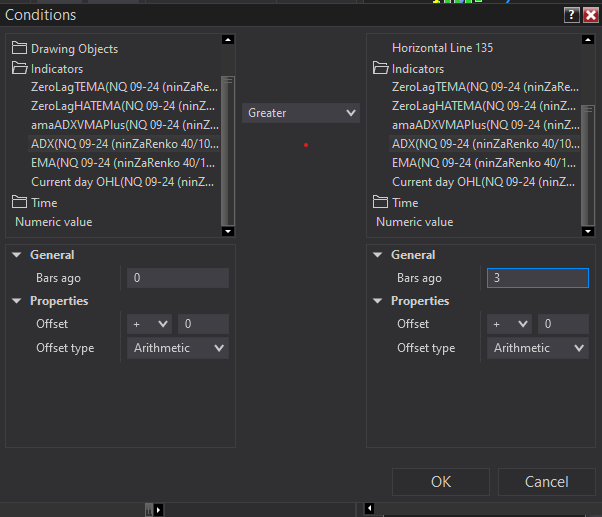Click the OK button
This screenshot has width=602, height=517.
click(441, 482)
